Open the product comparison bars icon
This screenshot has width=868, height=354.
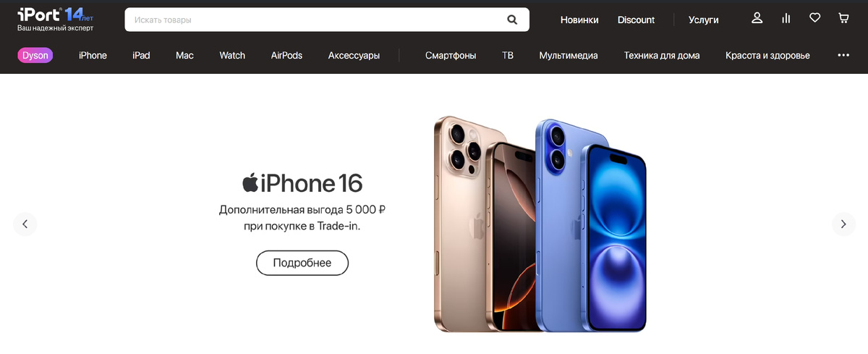click(786, 18)
